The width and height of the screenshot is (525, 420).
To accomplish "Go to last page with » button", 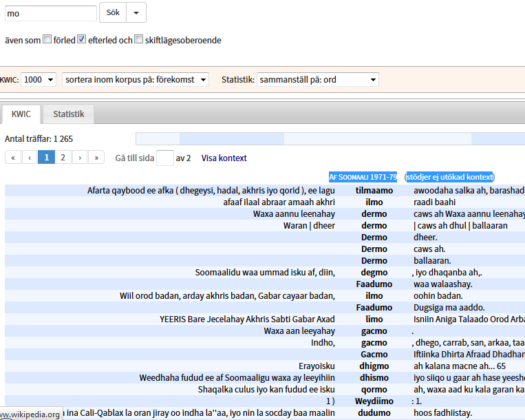I will 96,158.
